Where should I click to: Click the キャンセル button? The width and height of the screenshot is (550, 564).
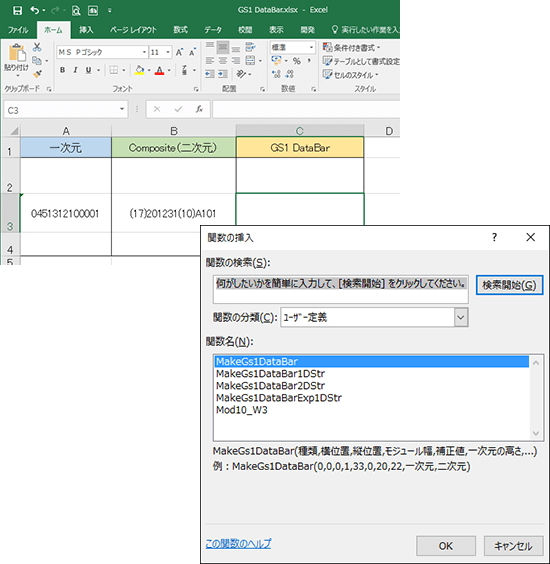point(513,546)
